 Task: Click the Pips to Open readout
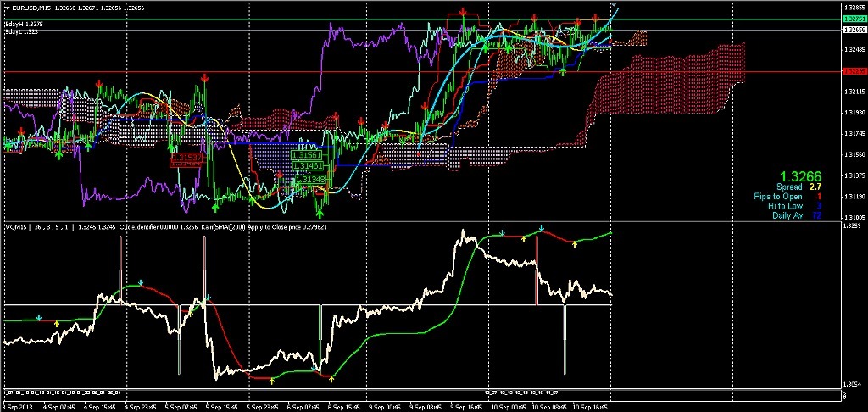[787, 197]
